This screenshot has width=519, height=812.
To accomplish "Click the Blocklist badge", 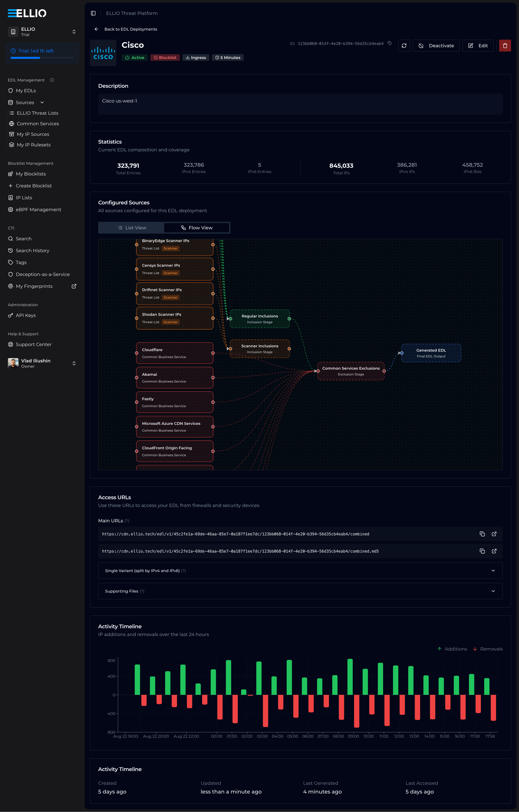I will 165,58.
